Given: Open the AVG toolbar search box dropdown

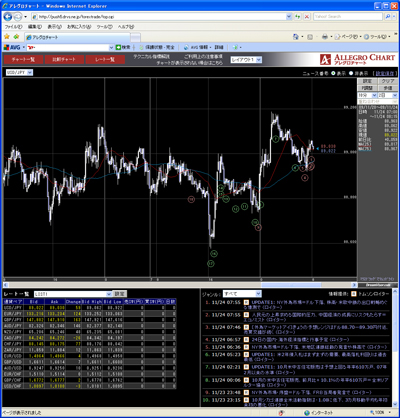Looking at the screenshot, I should tap(111, 47).
